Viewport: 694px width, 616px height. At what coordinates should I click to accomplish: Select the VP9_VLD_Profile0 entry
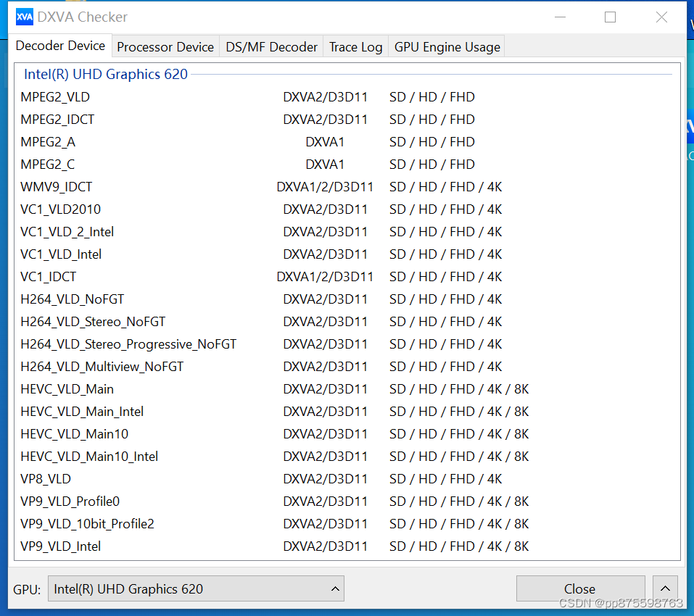(347, 501)
